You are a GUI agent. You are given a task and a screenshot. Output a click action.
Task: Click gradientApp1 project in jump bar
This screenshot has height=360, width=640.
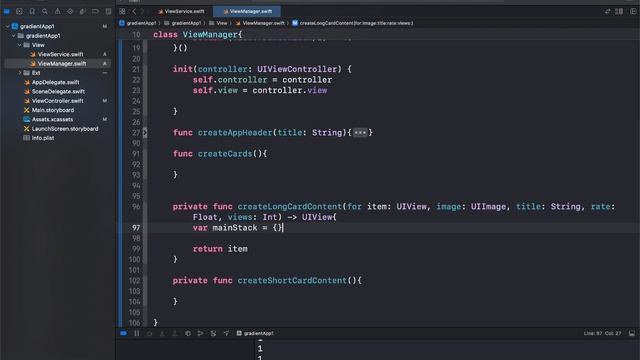(138, 23)
